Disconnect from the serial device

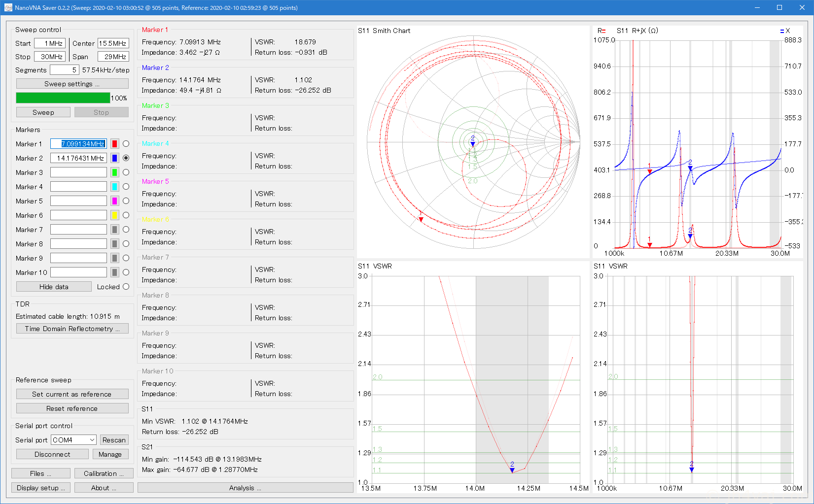(52, 454)
